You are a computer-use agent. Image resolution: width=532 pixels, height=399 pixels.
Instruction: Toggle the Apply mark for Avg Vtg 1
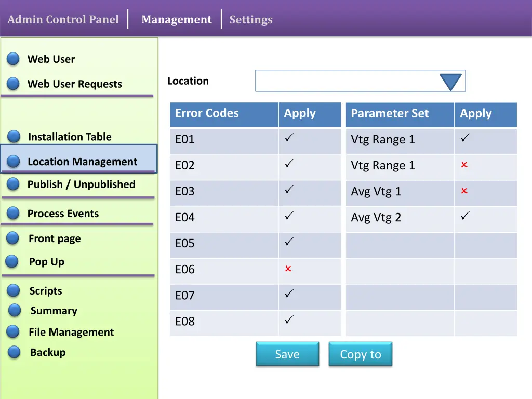pyautogui.click(x=464, y=191)
